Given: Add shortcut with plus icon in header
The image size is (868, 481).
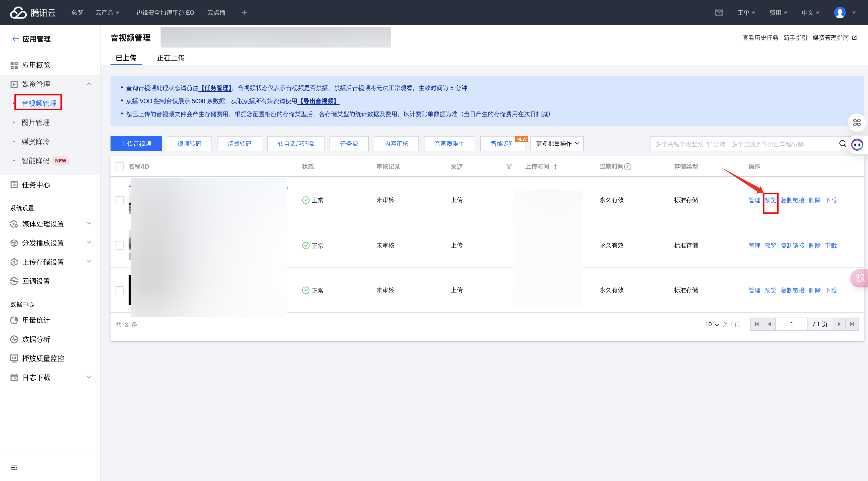Looking at the screenshot, I should (244, 13).
